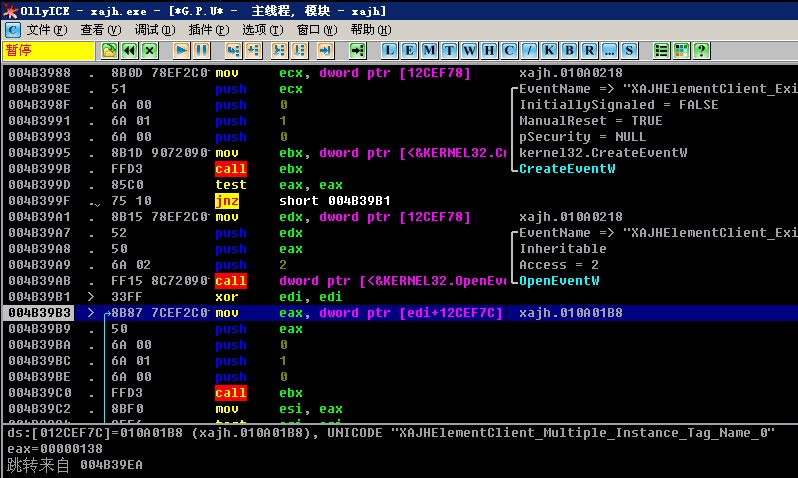Click the Step over toolbar icon
798x478 pixels.
click(x=253, y=50)
